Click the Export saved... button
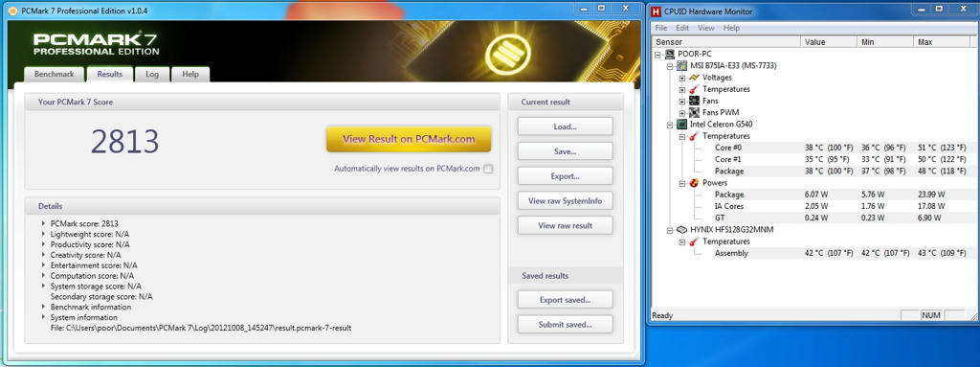 565,300
